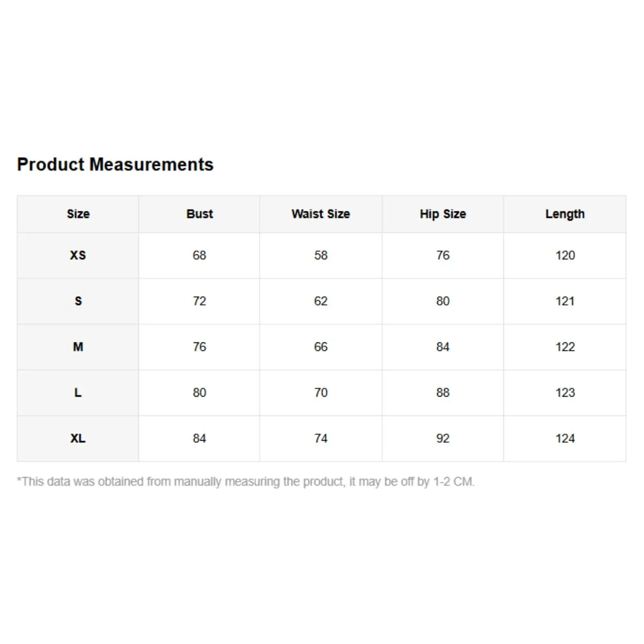Select the Bust column header
Image resolution: width=644 pixels, height=644 pixels.
point(200,214)
